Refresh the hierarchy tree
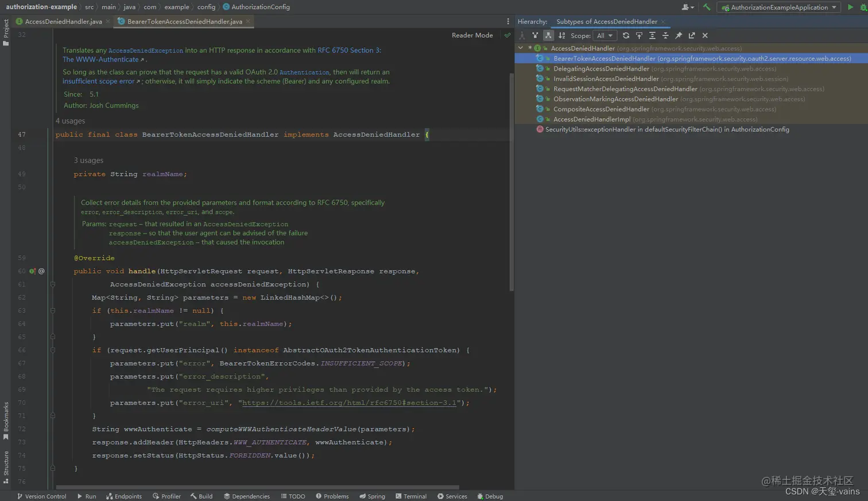868x501 pixels. click(x=626, y=36)
